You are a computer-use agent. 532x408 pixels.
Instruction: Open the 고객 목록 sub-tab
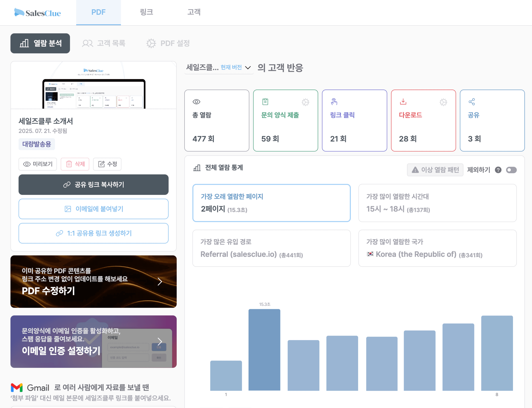104,43
